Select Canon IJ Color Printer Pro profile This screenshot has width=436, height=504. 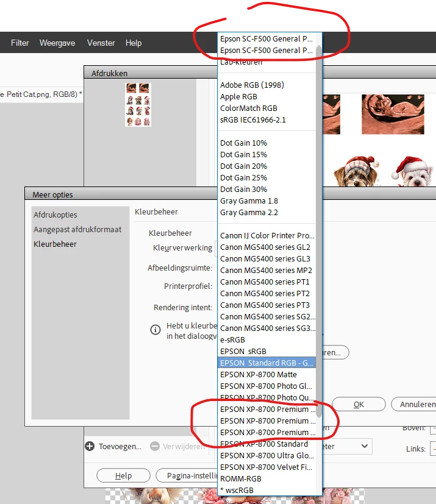coord(266,235)
